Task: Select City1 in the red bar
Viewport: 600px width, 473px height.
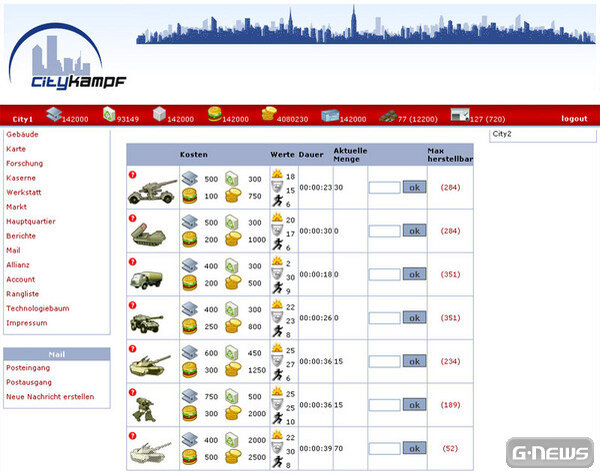Action: (22, 119)
